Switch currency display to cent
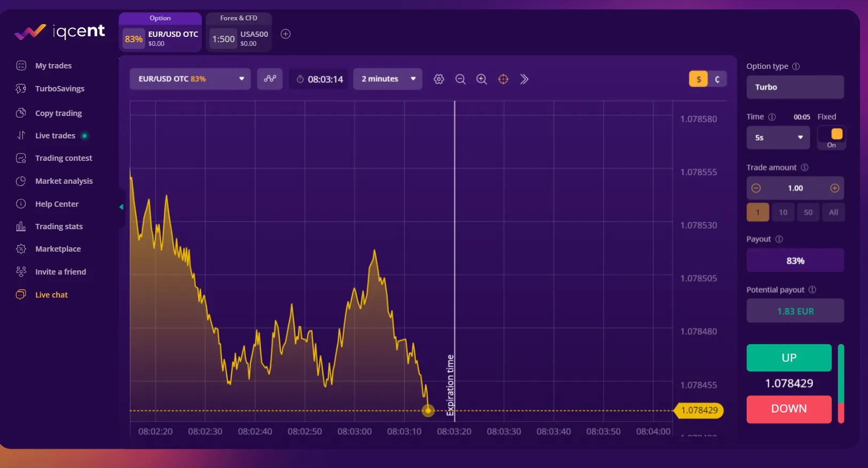Screen dimensions: 868x468 point(717,79)
